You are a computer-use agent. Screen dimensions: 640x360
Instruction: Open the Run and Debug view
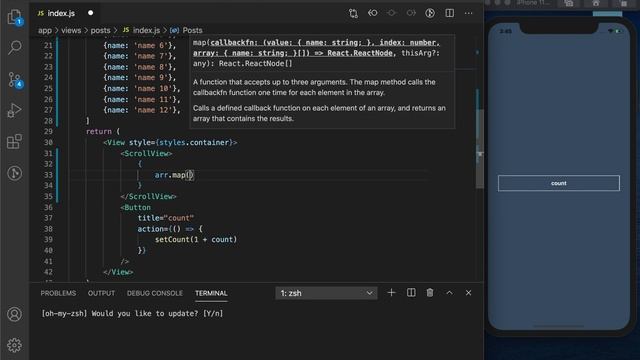[x=15, y=111]
